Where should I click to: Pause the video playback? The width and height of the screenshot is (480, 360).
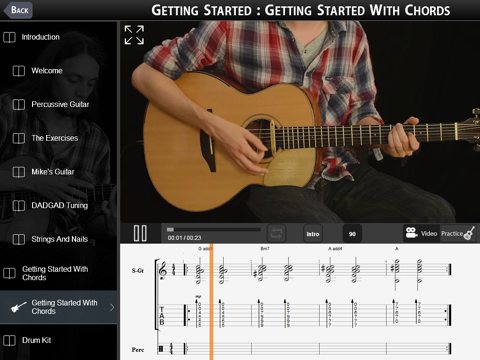point(140,233)
